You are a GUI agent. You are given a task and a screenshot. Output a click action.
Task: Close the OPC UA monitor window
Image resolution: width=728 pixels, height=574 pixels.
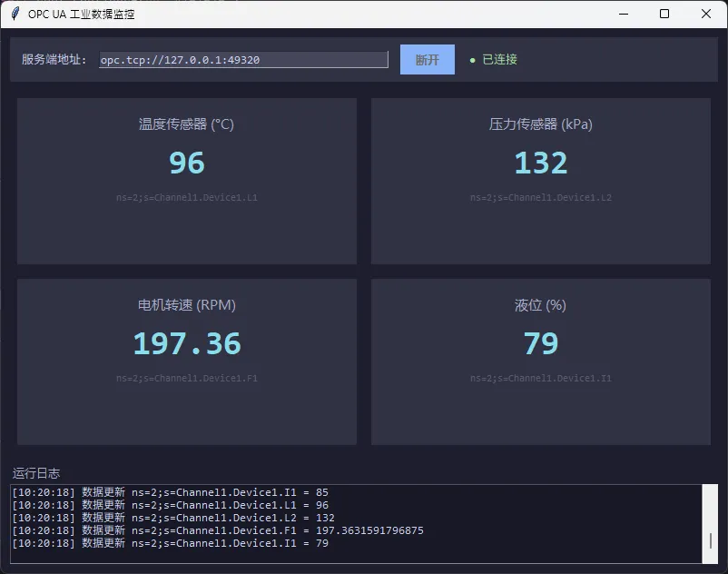coord(705,14)
